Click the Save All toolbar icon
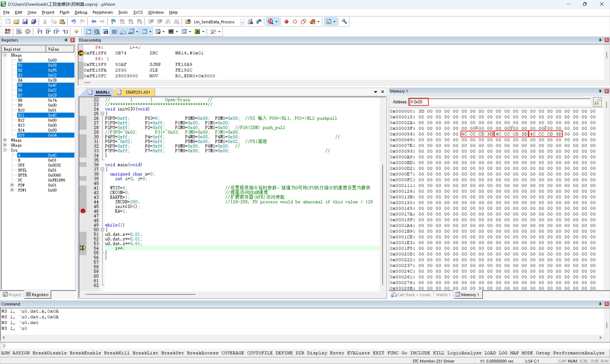 tap(34, 22)
